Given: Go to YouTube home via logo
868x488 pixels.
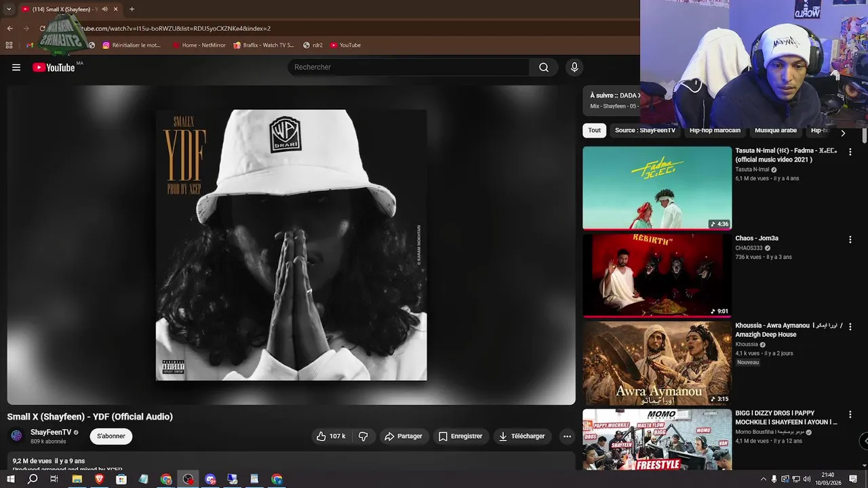Looking at the screenshot, I should pos(54,67).
